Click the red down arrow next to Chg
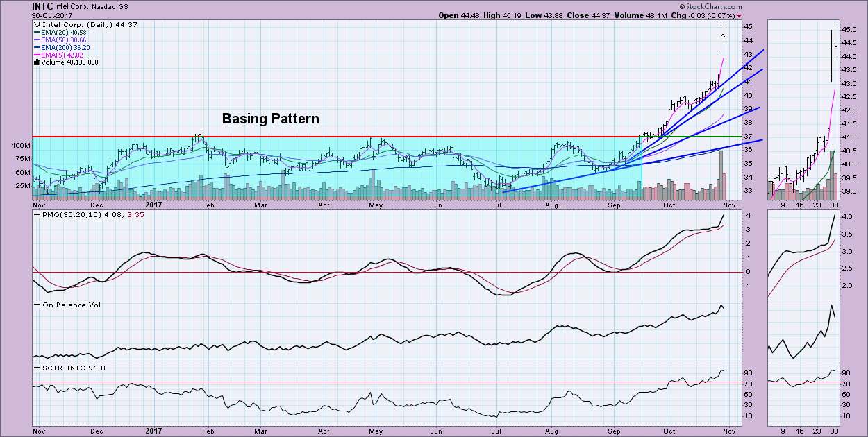 coord(738,15)
